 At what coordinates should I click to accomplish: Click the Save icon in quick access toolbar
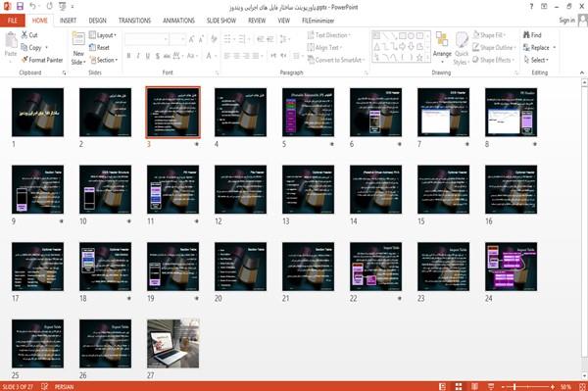(x=20, y=6)
